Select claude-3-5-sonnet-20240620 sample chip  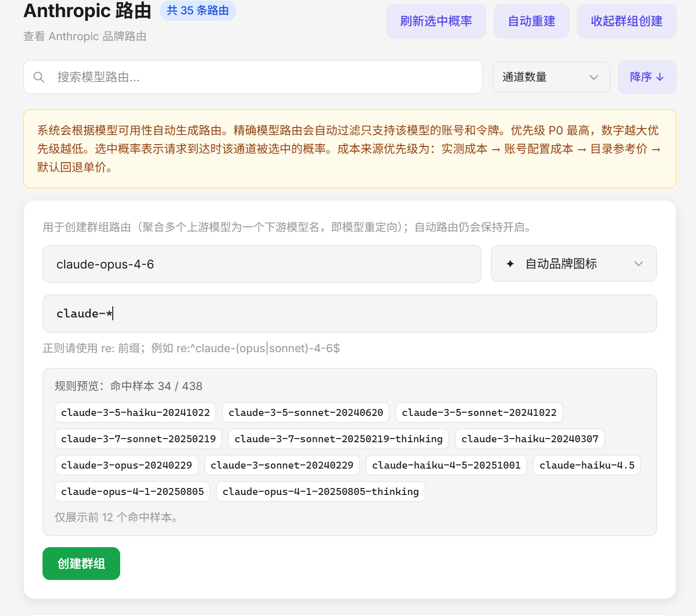(305, 413)
